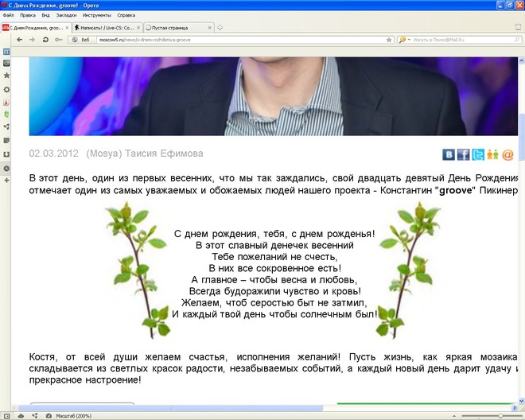Switch to Пустая страница tab

(179, 28)
